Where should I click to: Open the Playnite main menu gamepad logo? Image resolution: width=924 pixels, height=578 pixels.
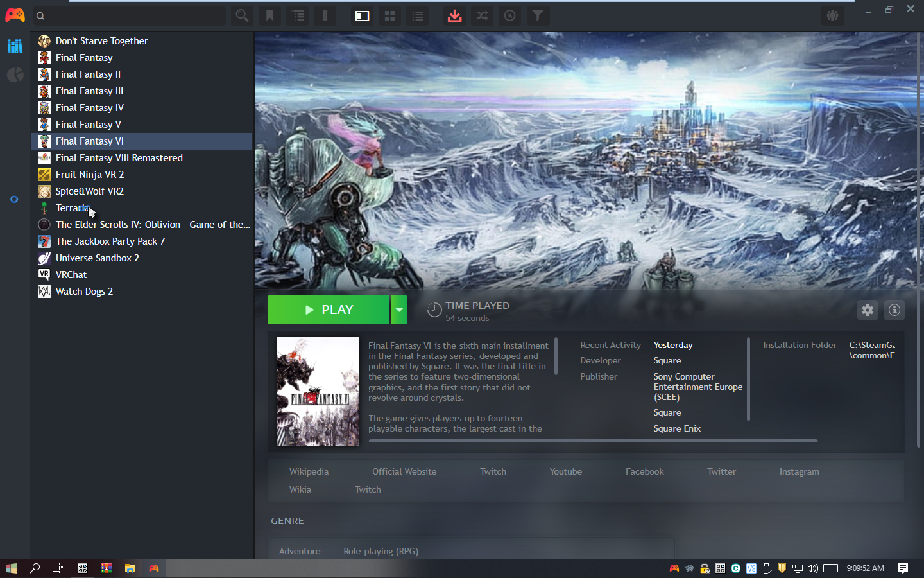15,15
